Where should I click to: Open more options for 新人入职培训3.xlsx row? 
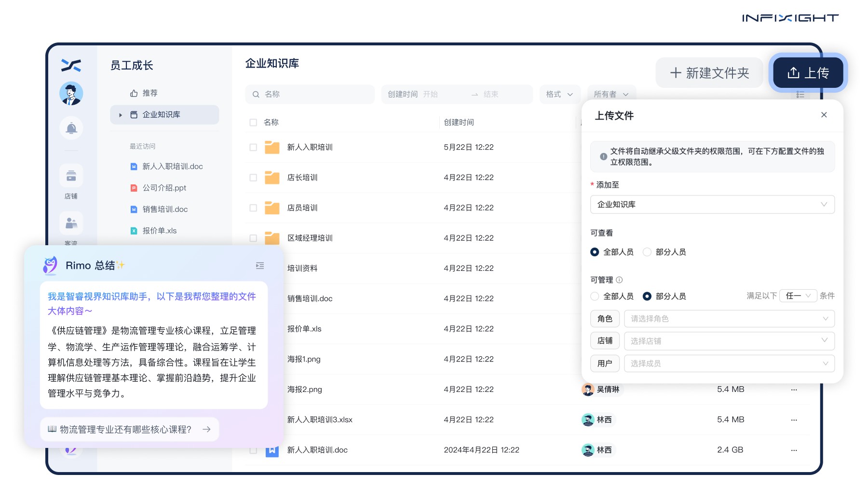click(x=794, y=420)
